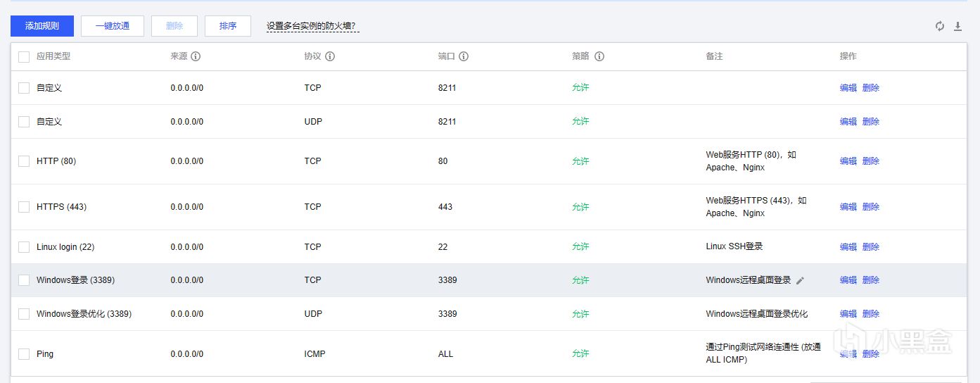980x383 pixels.
Task: Click the info icon next to 协议
Action: coord(330,56)
